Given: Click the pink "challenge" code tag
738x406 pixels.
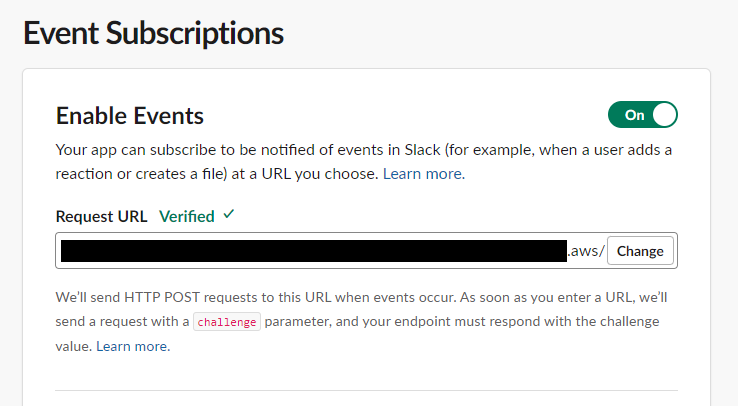Looking at the screenshot, I should pos(227,322).
